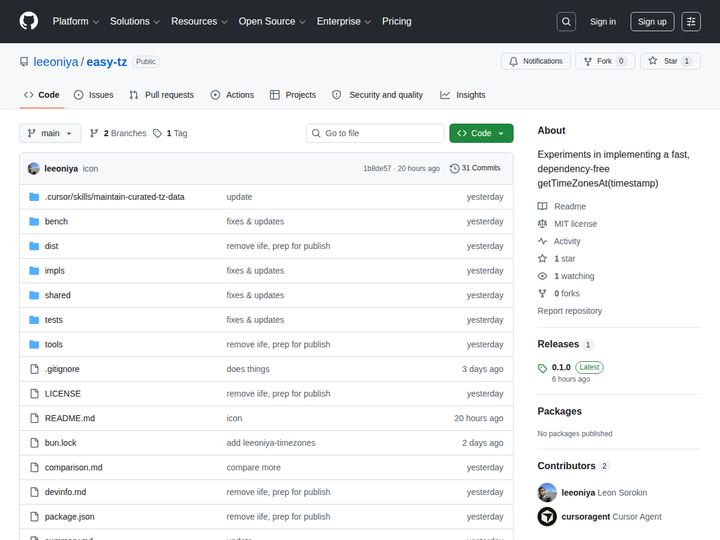Click the Sign up button
This screenshot has height=540, width=720.
click(652, 22)
